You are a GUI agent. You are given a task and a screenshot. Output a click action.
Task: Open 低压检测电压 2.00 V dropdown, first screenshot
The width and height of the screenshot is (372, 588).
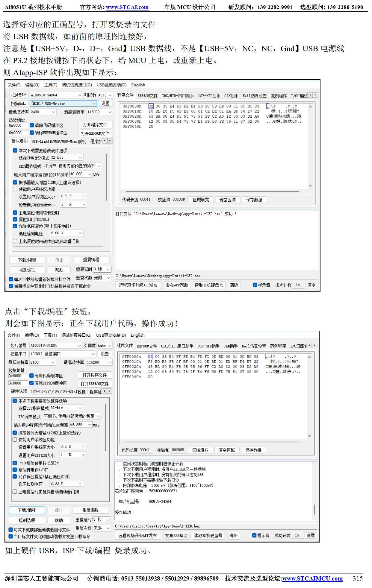pos(66,233)
